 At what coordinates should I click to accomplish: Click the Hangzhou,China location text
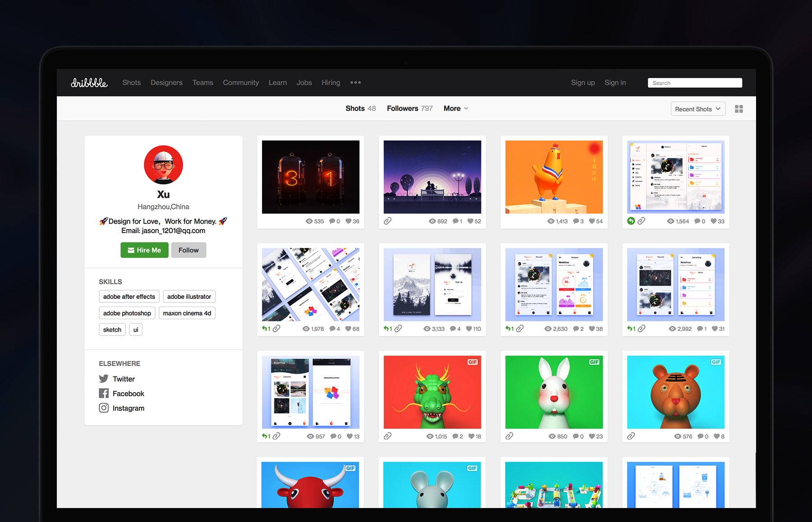point(163,207)
